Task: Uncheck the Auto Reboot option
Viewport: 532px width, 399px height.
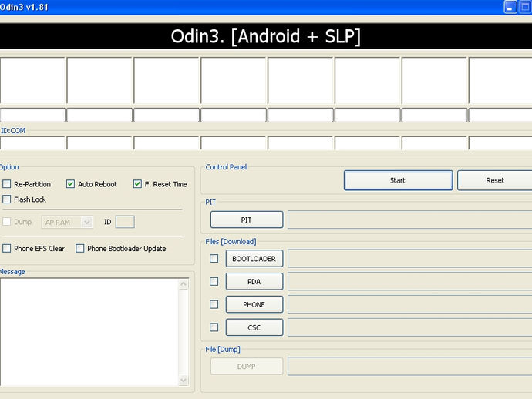Action: pos(70,184)
